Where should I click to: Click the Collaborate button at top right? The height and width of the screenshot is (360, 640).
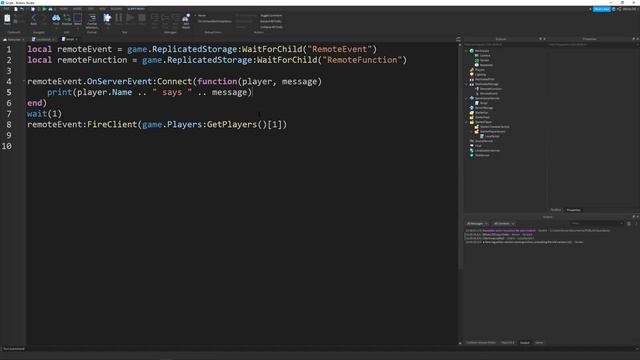coord(602,9)
